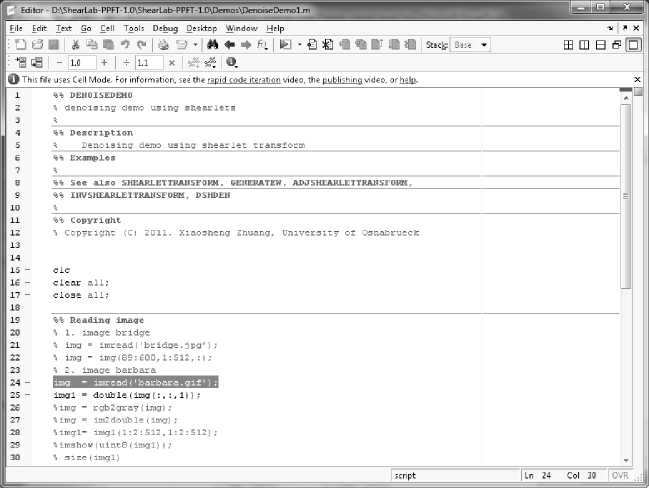Open the File menu

16,28
